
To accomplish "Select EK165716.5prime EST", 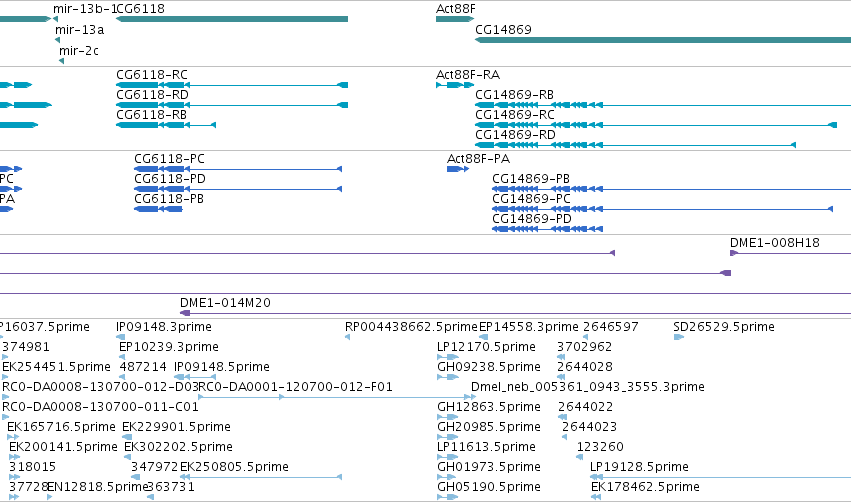I will tap(13, 437).
